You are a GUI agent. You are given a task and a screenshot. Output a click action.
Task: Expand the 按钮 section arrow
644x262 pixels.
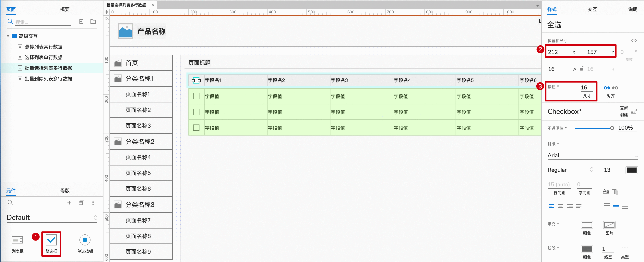(558, 87)
